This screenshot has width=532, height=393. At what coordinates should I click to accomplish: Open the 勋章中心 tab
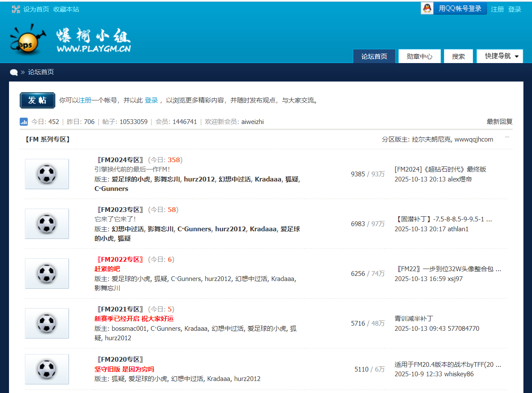pyautogui.click(x=419, y=56)
